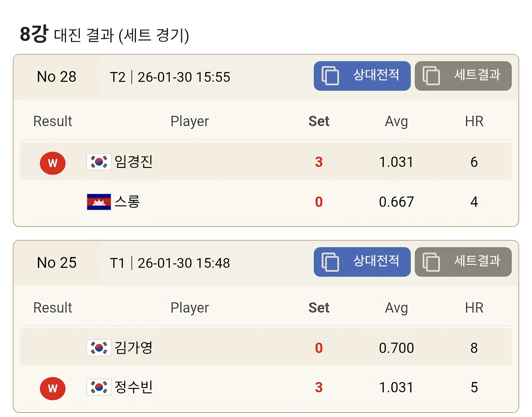The width and height of the screenshot is (532, 417).
Task: Click the W winner badge beside 임경진
Action: [53, 163]
